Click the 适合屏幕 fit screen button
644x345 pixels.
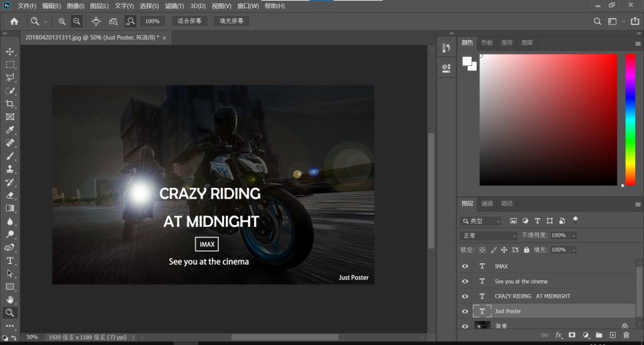[x=189, y=21]
